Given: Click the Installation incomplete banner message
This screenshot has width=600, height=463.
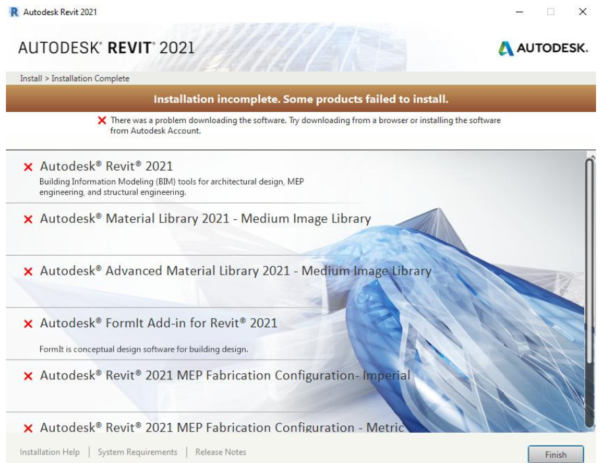Looking at the screenshot, I should [x=301, y=99].
